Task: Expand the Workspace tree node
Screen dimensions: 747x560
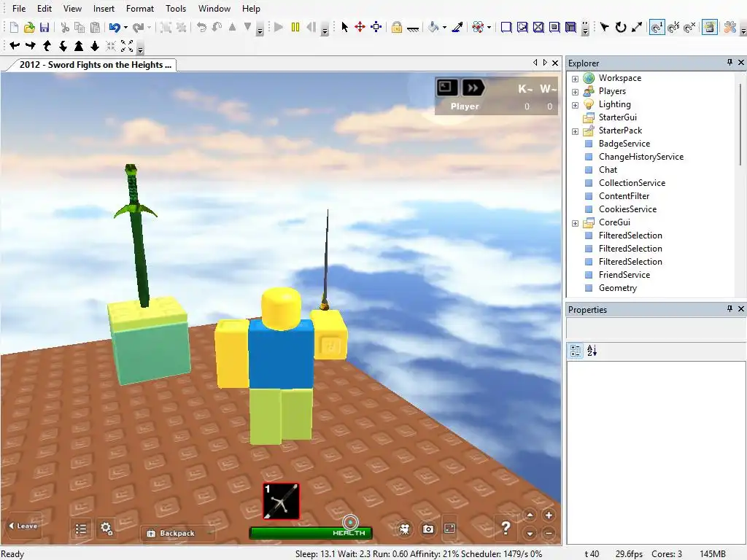Action: [575, 79]
